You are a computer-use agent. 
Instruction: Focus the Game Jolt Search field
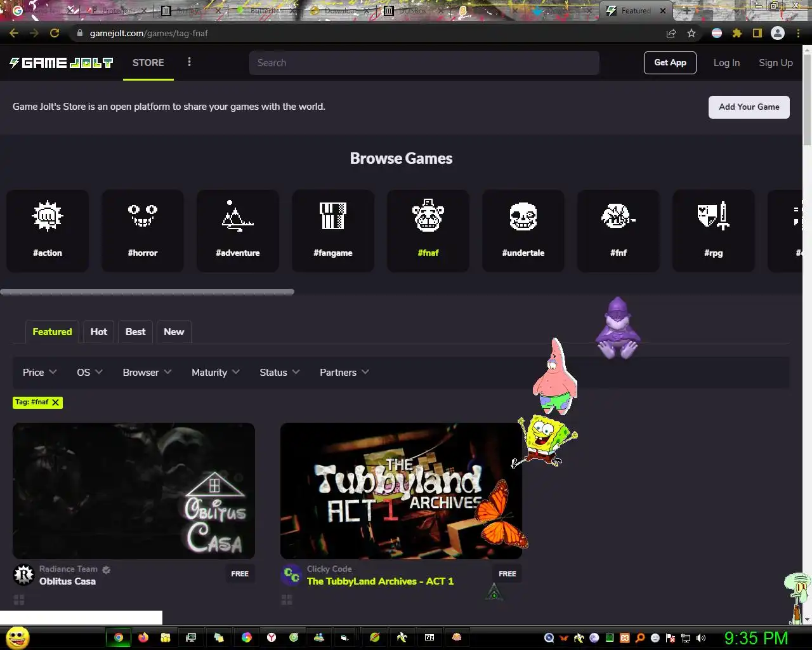(424, 63)
